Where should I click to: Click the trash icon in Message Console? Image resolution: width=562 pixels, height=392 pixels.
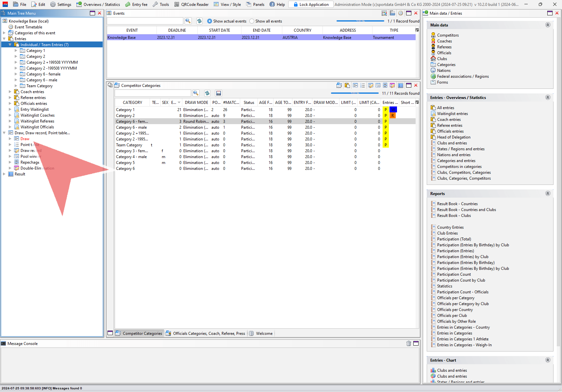pyautogui.click(x=408, y=343)
